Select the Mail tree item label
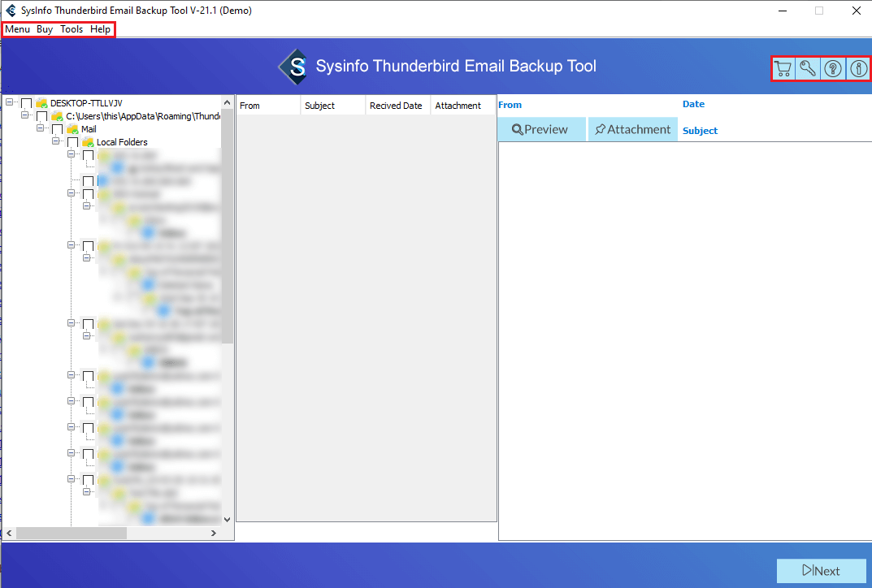872x588 pixels. (x=89, y=129)
